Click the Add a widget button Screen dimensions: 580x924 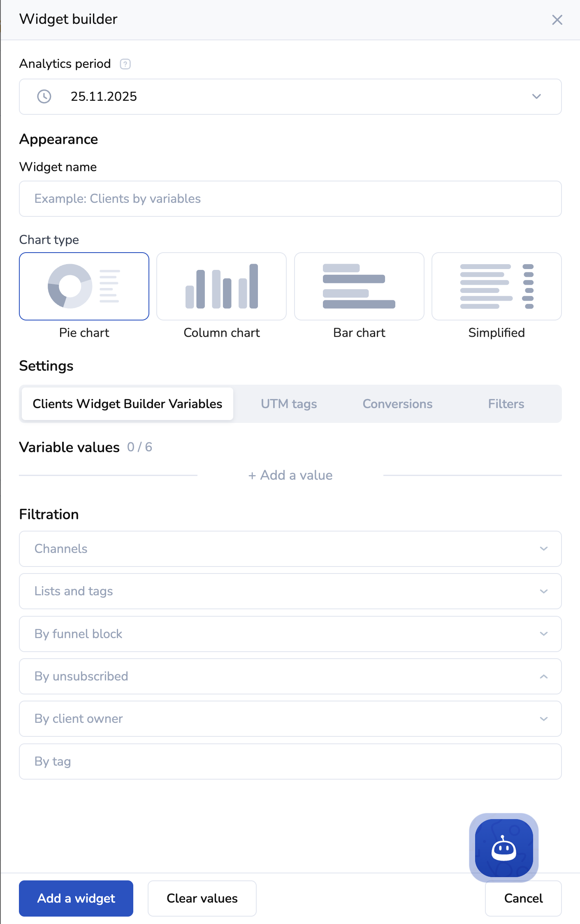pyautogui.click(x=76, y=898)
